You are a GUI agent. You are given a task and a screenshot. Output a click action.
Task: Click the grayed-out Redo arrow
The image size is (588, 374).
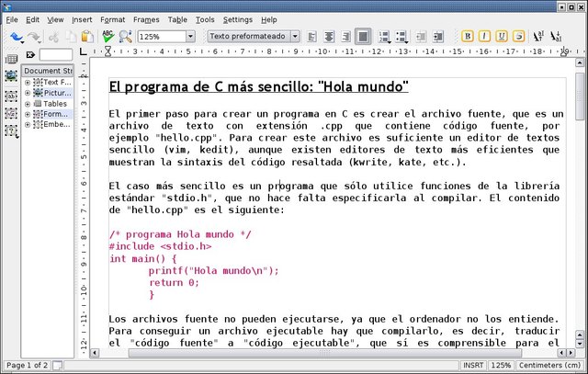click(x=34, y=37)
